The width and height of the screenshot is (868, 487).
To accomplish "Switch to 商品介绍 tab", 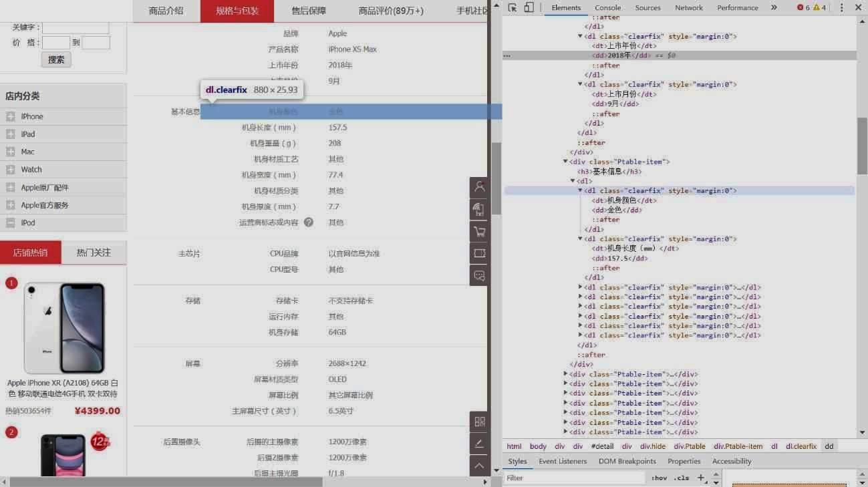I will [166, 11].
